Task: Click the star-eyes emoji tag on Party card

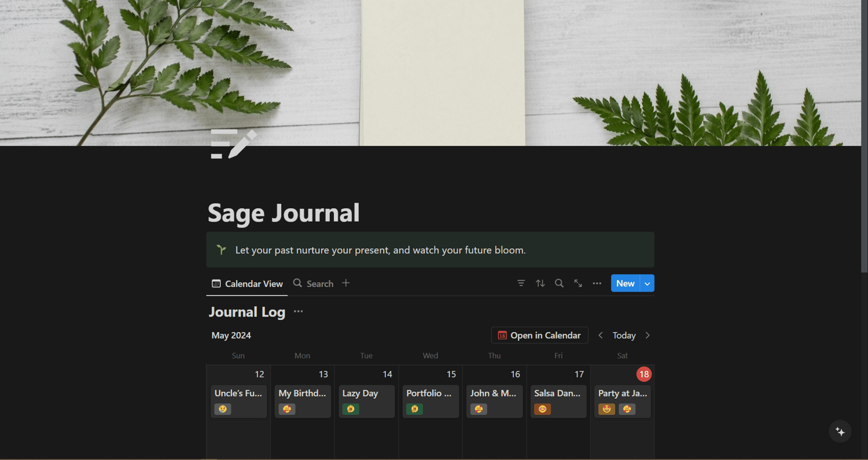Action: point(607,409)
